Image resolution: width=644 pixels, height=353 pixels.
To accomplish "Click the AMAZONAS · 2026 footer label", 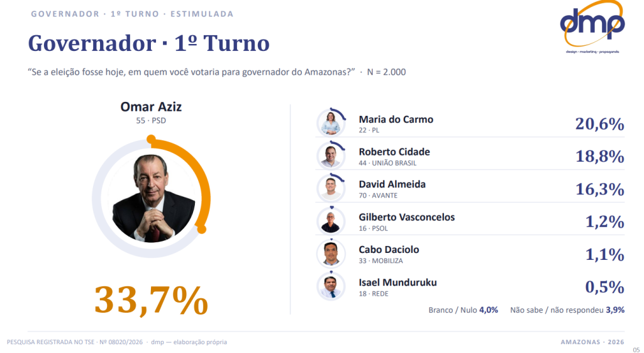I will pos(592,342).
